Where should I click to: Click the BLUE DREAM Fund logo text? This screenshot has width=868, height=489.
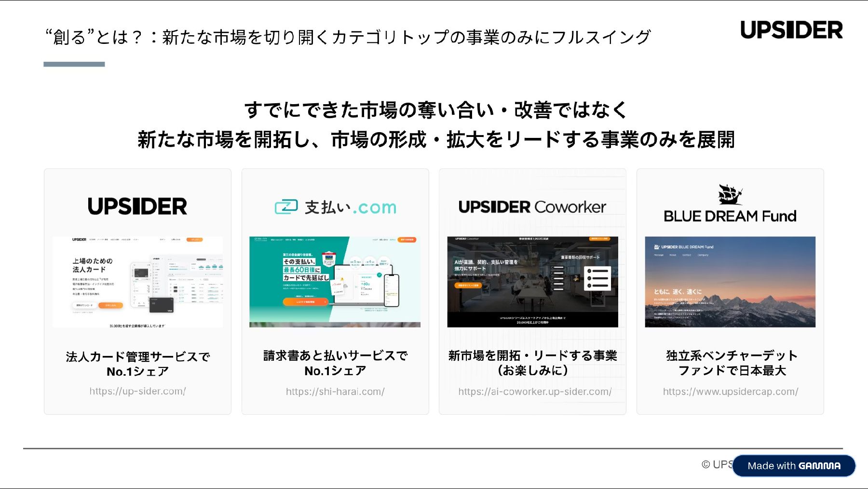pos(730,216)
